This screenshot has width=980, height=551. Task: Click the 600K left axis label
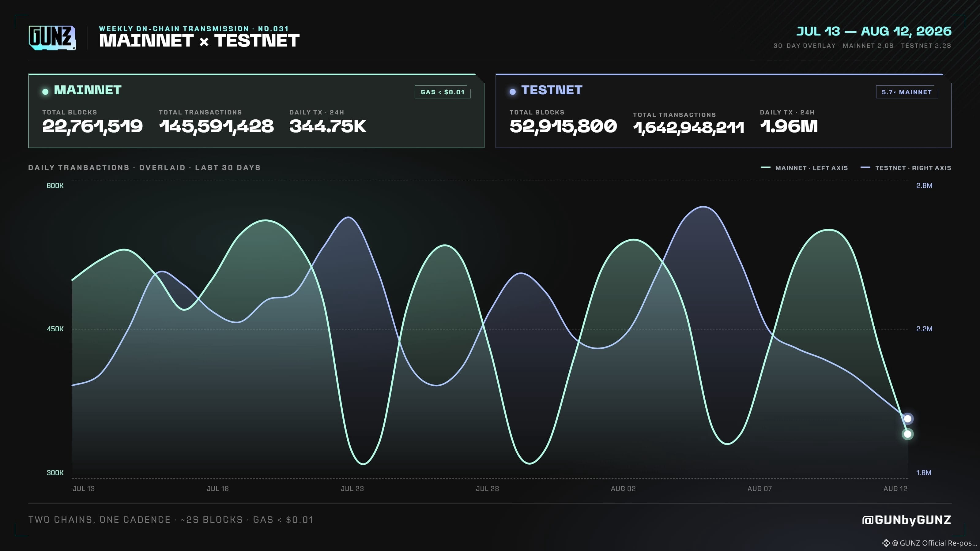pos(55,186)
